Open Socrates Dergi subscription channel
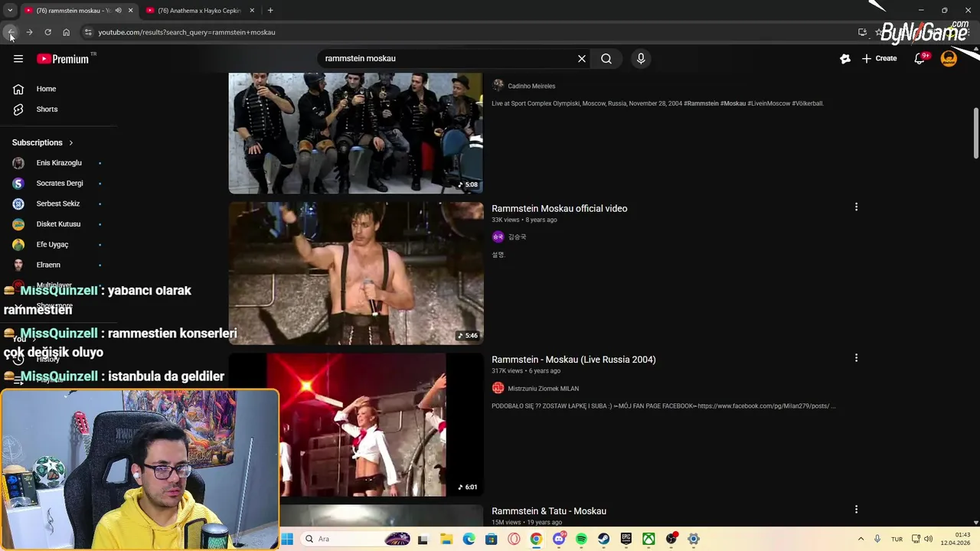This screenshot has width=980, height=551. point(58,183)
